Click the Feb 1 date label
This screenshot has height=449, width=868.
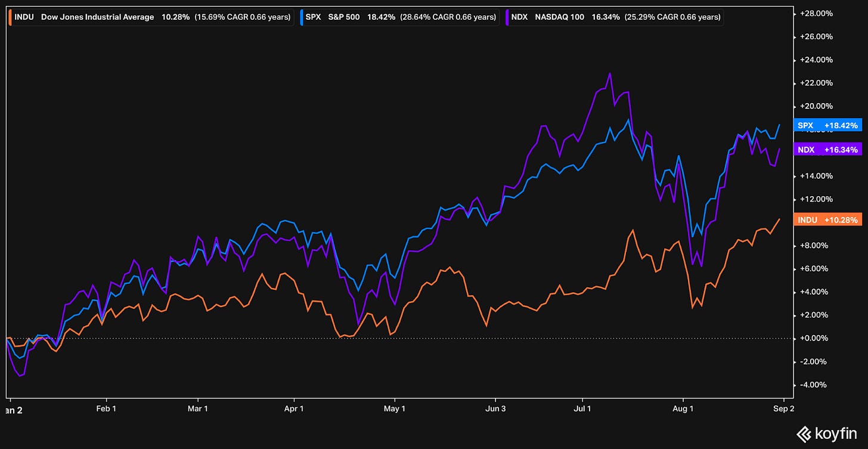(106, 409)
